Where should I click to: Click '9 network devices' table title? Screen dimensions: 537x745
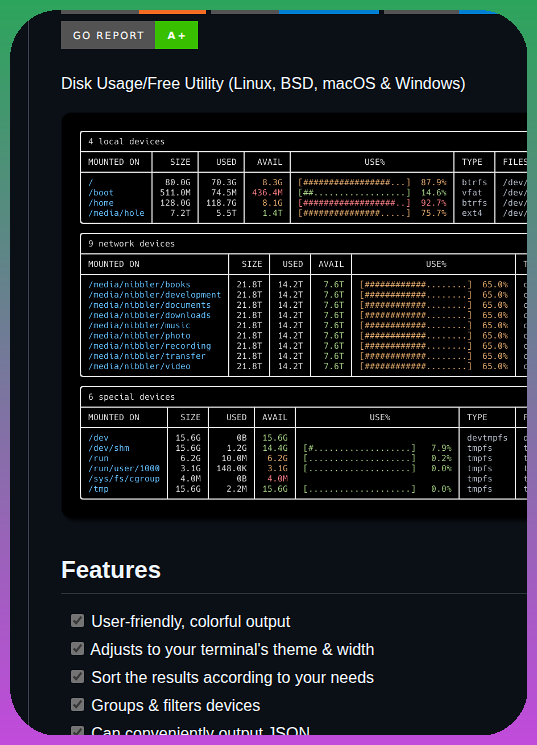point(132,244)
